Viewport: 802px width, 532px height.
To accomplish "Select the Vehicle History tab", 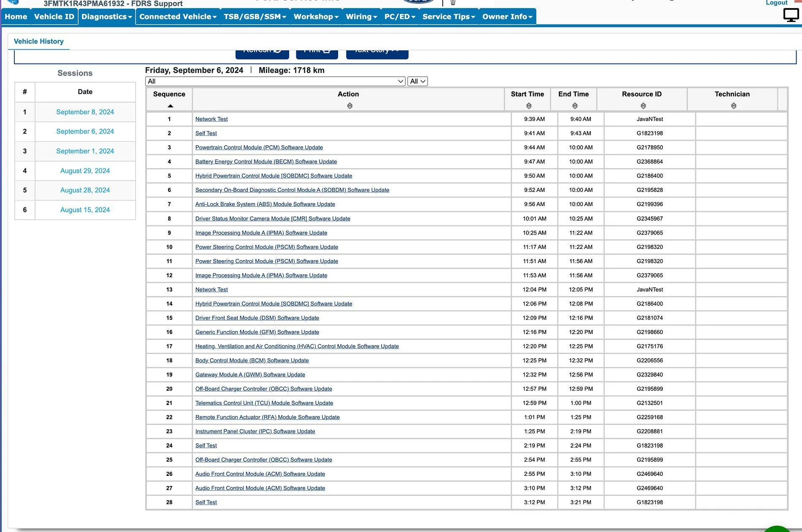I will click(x=39, y=41).
